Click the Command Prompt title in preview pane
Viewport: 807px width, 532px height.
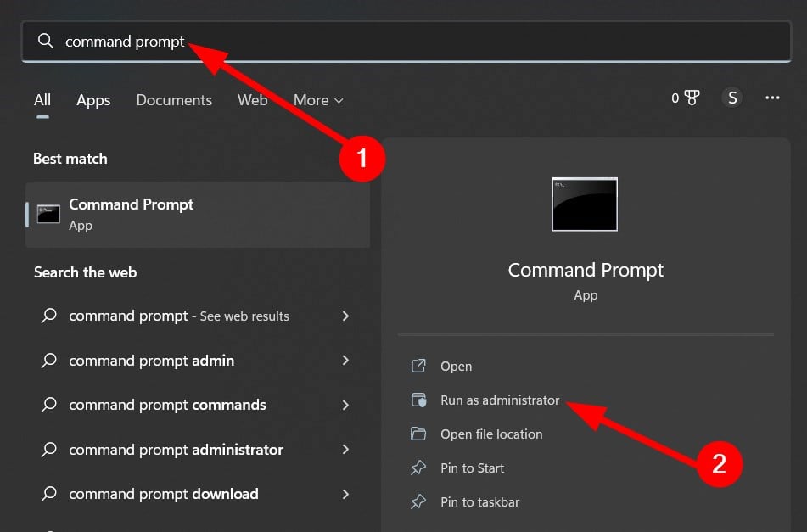pyautogui.click(x=586, y=270)
